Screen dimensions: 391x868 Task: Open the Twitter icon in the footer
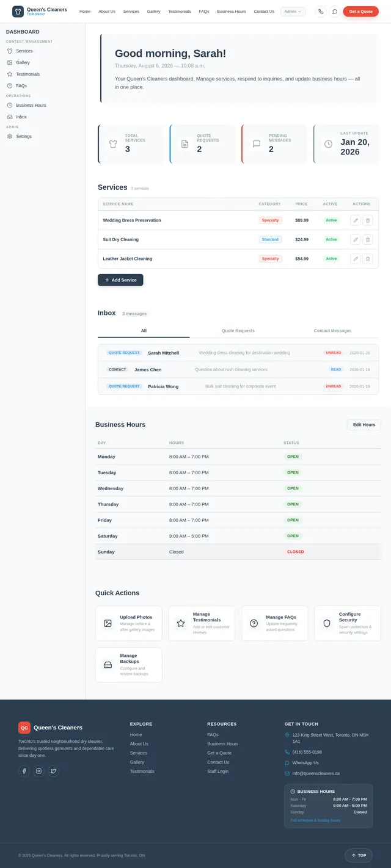pos(53,771)
